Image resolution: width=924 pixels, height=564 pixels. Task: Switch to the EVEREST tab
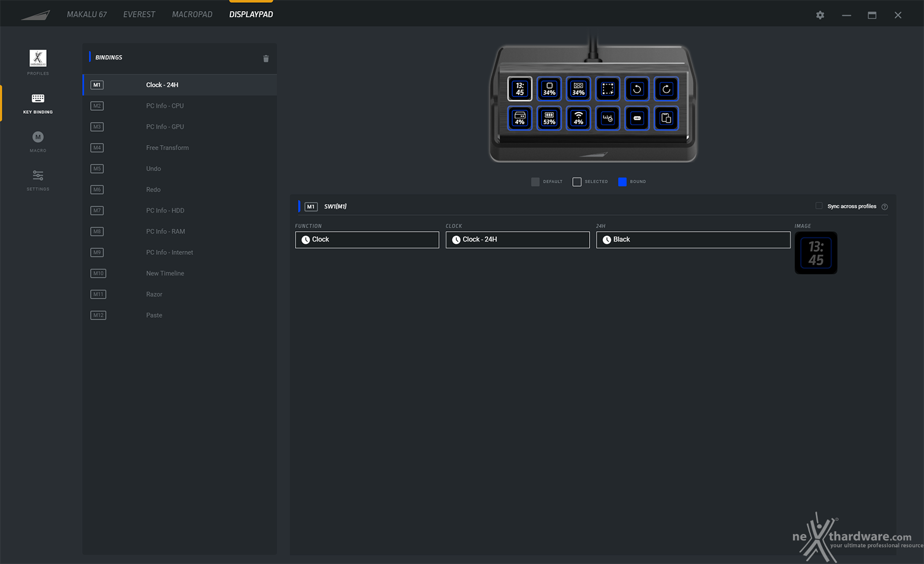[139, 14]
